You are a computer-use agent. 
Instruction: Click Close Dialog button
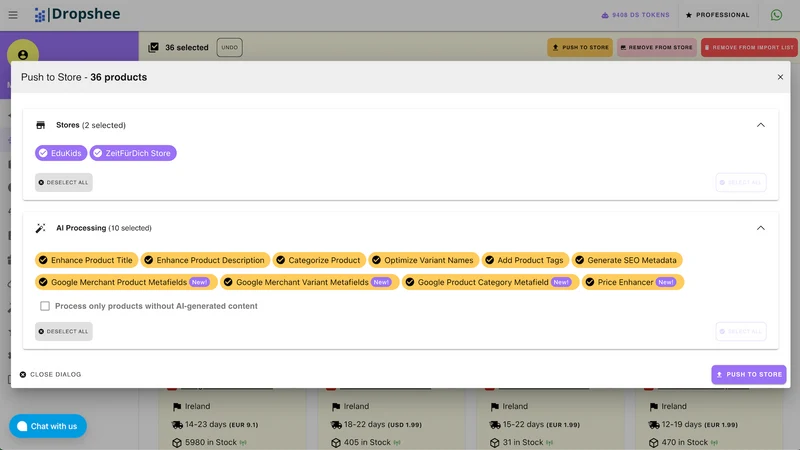(51, 374)
